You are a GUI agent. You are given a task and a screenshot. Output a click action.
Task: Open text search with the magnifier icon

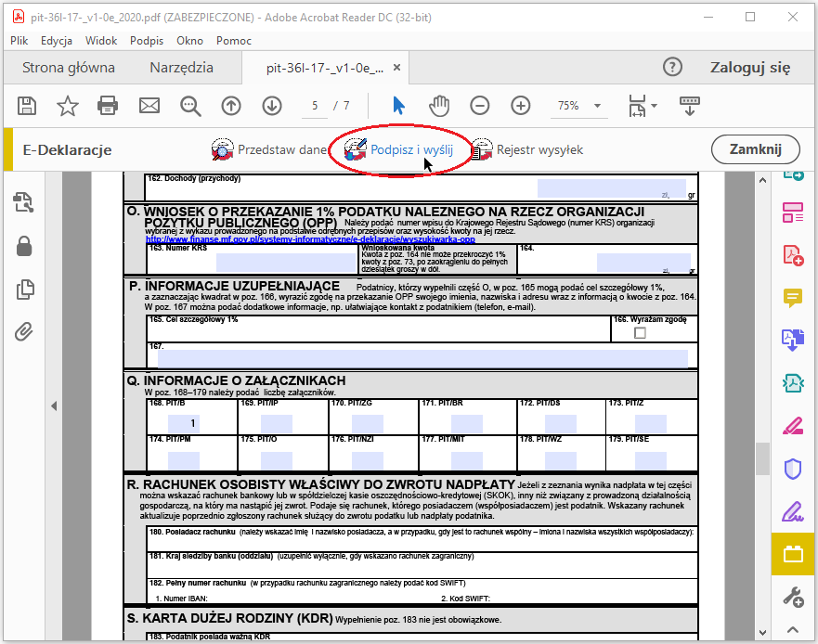190,106
